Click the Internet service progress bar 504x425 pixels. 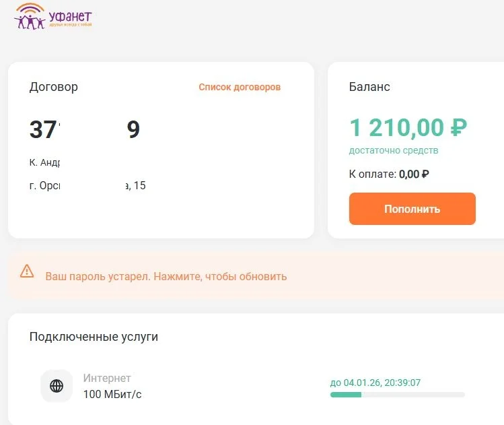397,395
